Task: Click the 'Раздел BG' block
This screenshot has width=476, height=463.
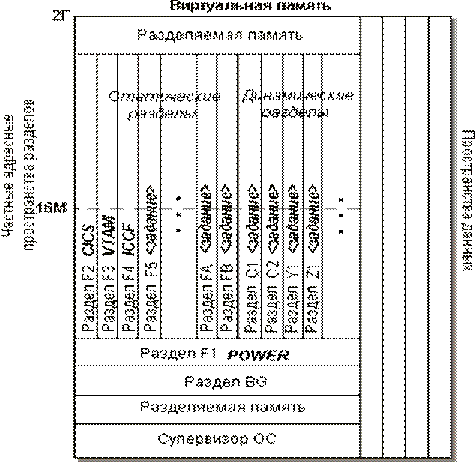Action: 217,381
